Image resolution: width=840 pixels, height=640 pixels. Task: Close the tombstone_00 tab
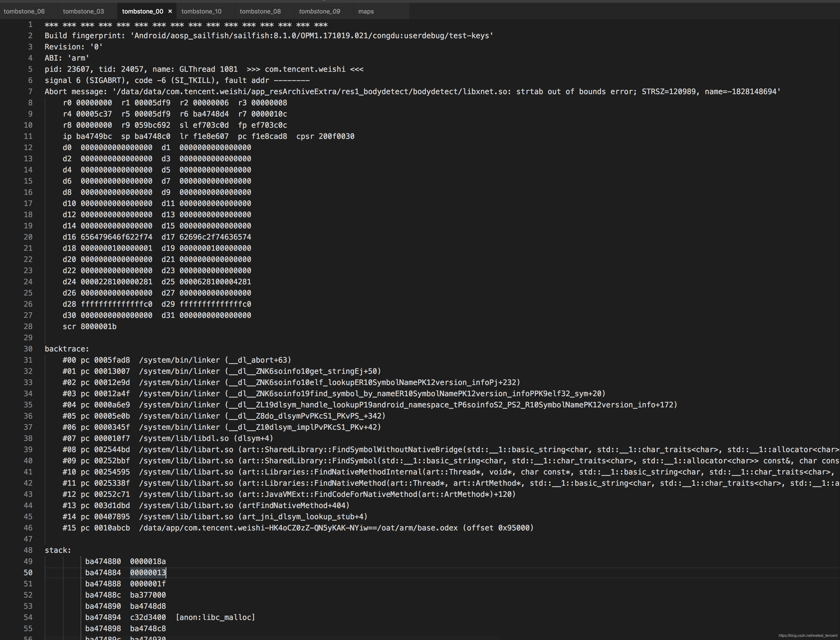click(170, 11)
